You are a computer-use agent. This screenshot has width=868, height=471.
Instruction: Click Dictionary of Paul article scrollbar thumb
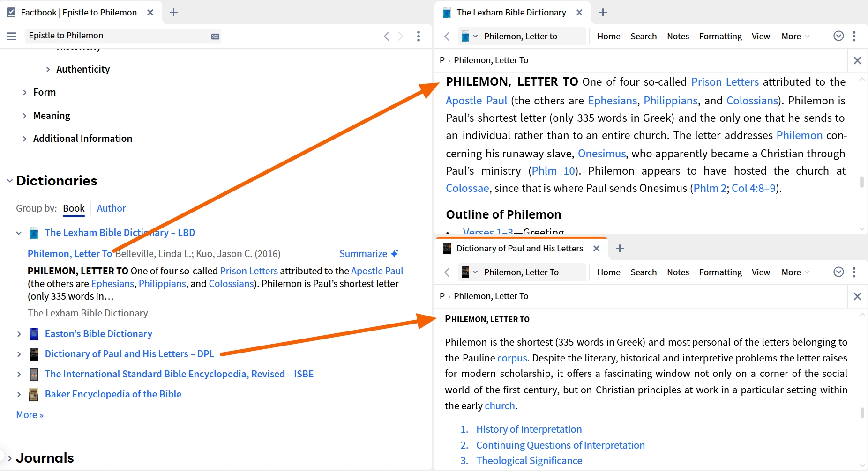coord(862,412)
